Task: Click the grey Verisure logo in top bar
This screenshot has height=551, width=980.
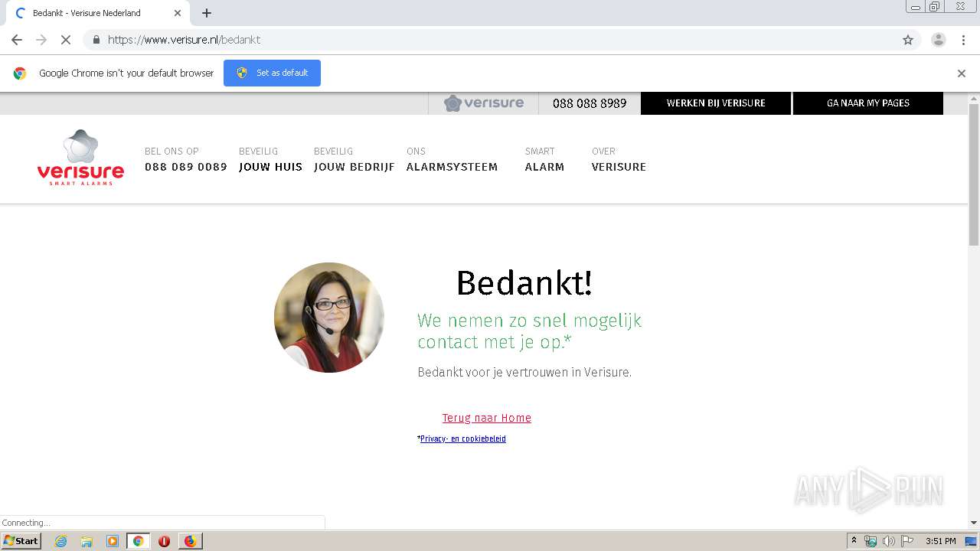Action: (484, 103)
